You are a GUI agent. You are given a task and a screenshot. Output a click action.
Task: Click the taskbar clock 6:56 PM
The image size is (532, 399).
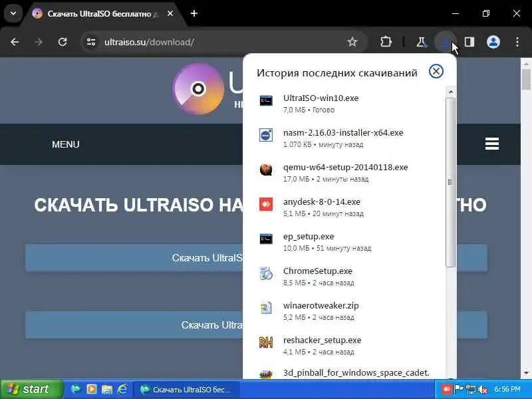point(507,390)
